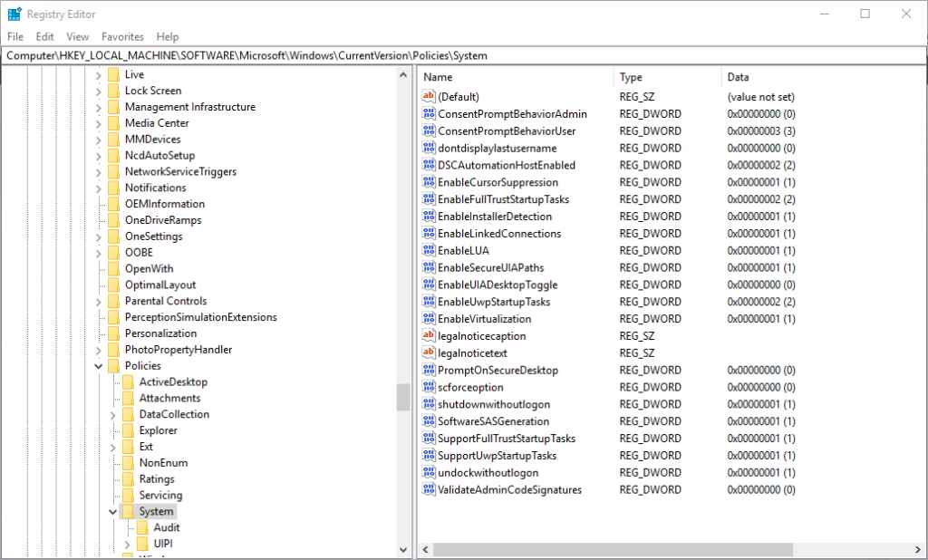Click the DWORD icon next to EnableLUA
Image resolution: width=928 pixels, height=560 pixels.
tap(429, 251)
